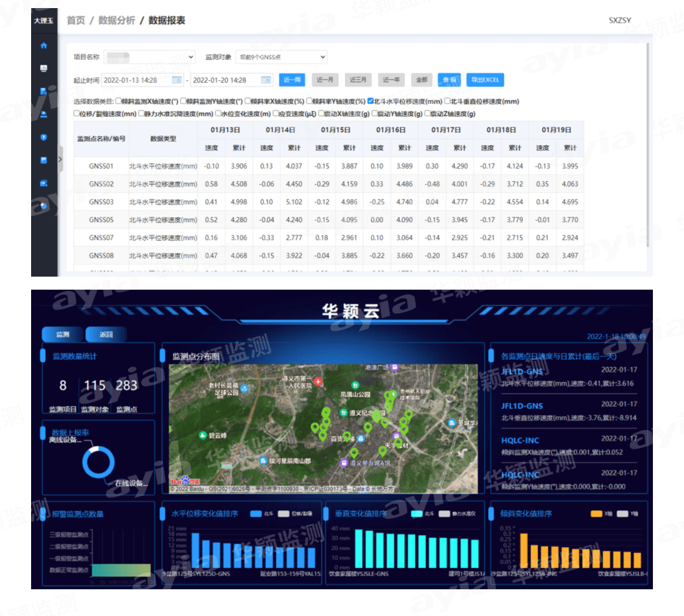Click the 碧云峰 green marker on map
The height and width of the screenshot is (616, 684).
[x=202, y=435]
